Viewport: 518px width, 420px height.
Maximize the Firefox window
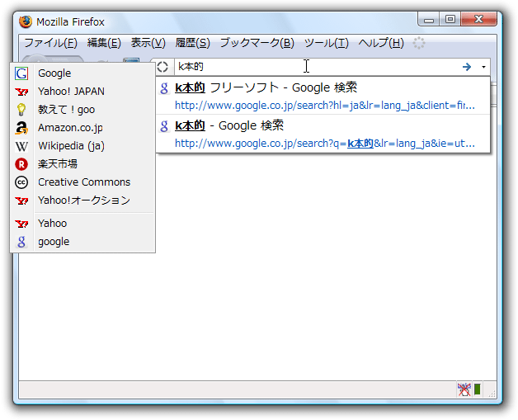(x=450, y=20)
